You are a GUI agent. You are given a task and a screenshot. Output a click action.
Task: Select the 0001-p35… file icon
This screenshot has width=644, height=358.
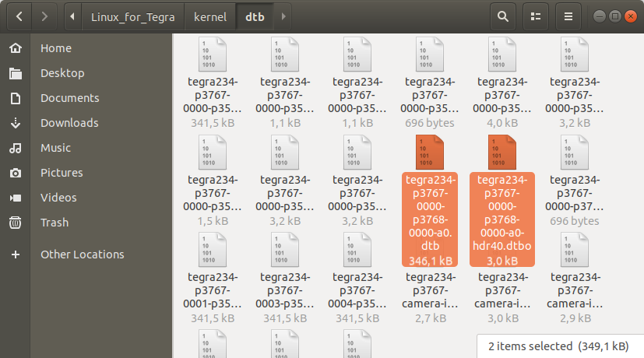[x=213, y=250]
